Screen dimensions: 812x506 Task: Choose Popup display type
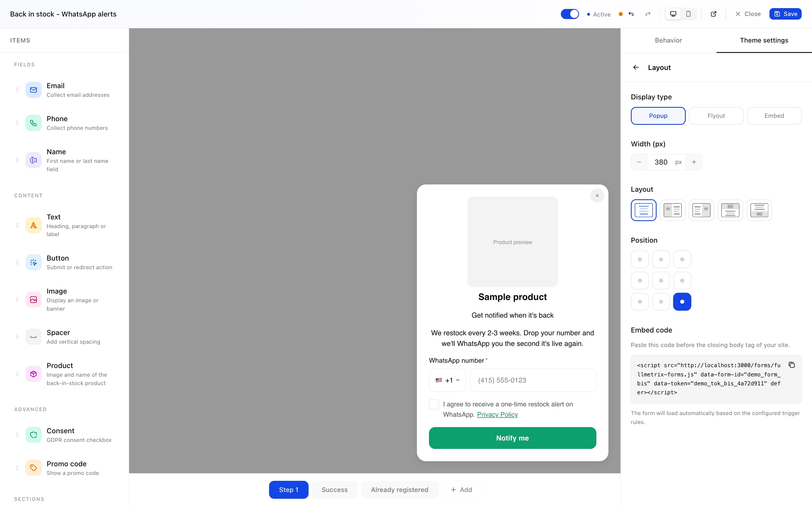point(658,116)
